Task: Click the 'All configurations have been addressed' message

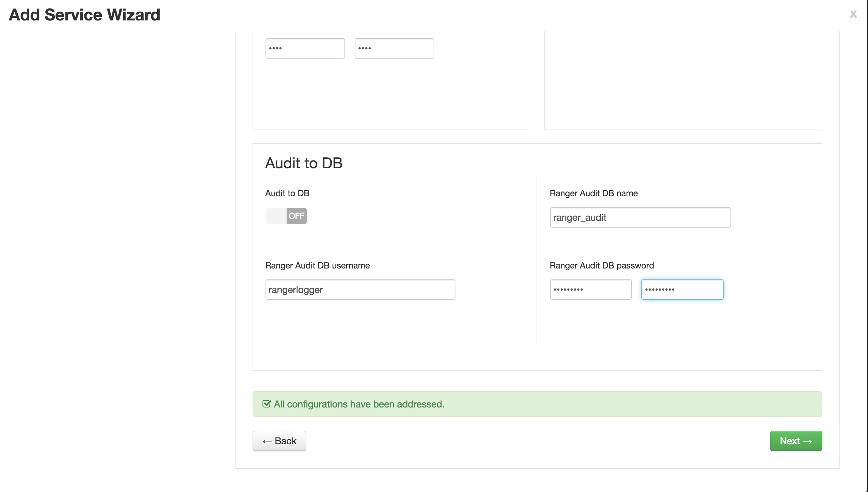Action: (359, 404)
